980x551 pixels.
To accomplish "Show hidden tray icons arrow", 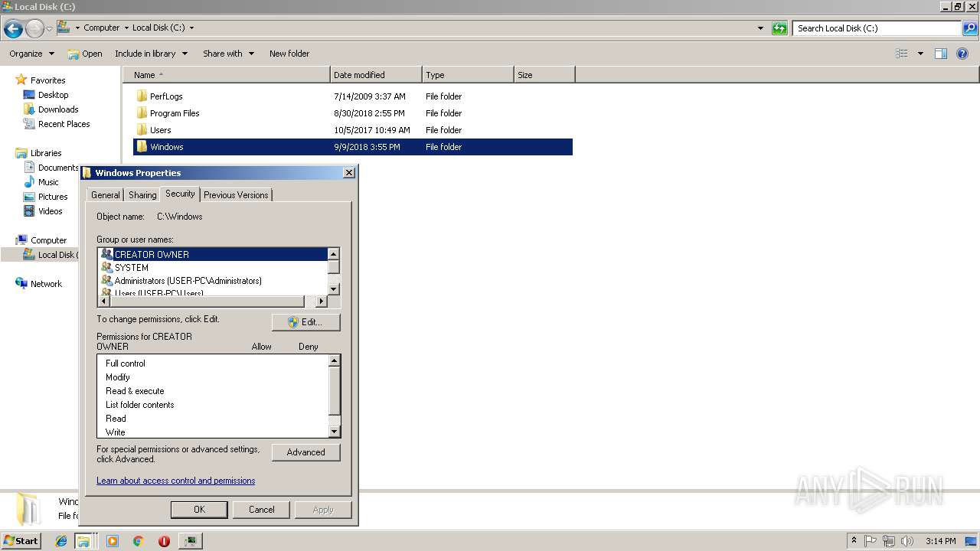I will point(854,541).
